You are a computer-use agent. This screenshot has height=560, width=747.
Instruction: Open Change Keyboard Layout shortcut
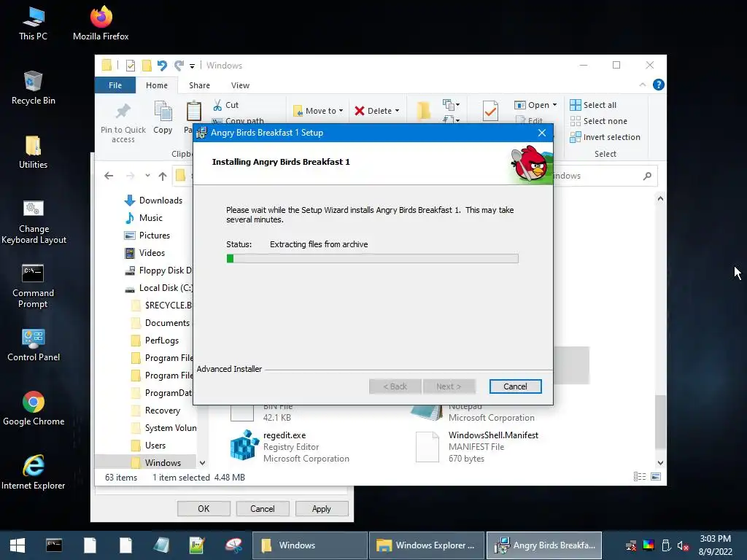[x=34, y=222]
